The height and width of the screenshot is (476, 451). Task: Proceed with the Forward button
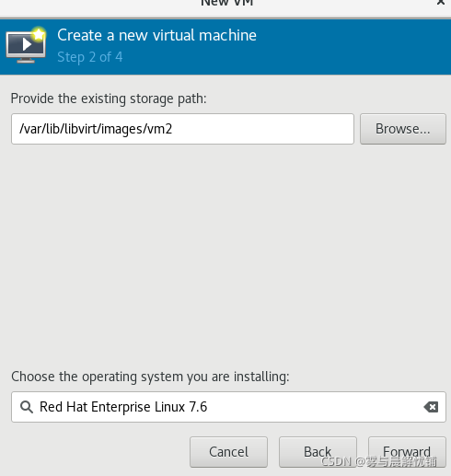tap(407, 452)
